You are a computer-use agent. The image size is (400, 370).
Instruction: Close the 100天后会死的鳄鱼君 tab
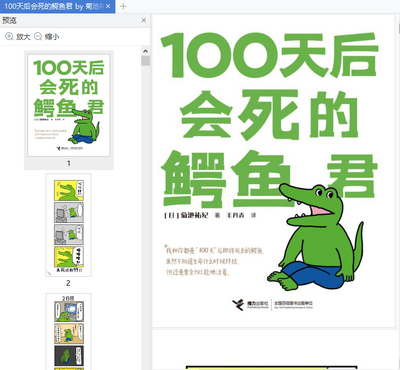[108, 6]
